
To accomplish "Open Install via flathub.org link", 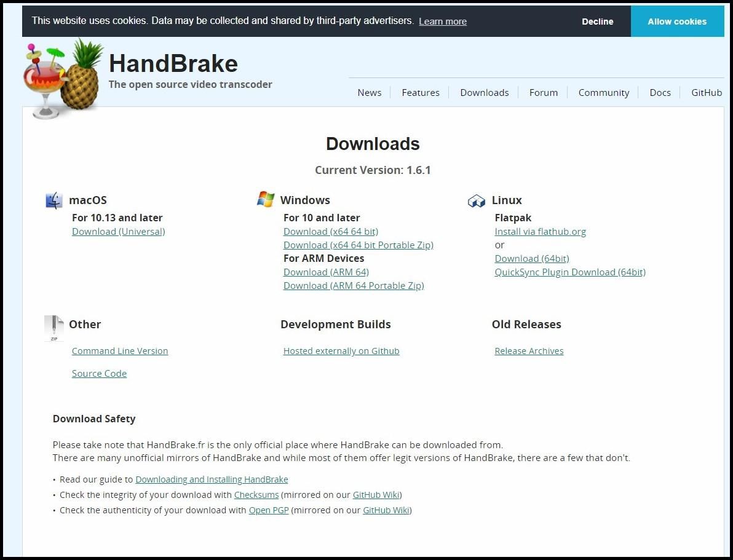I will point(540,232).
